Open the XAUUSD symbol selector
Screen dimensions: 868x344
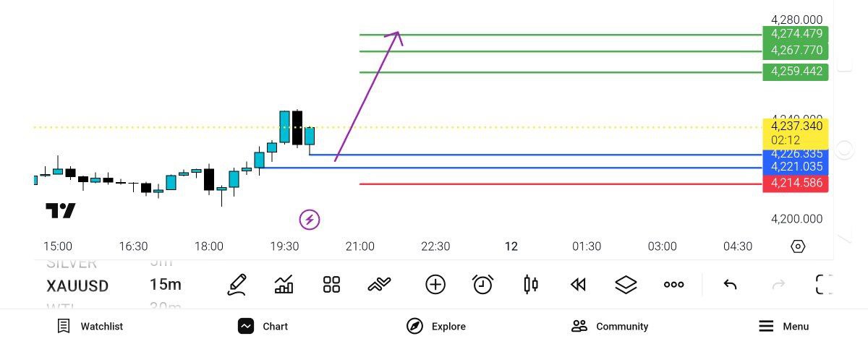coord(77,285)
